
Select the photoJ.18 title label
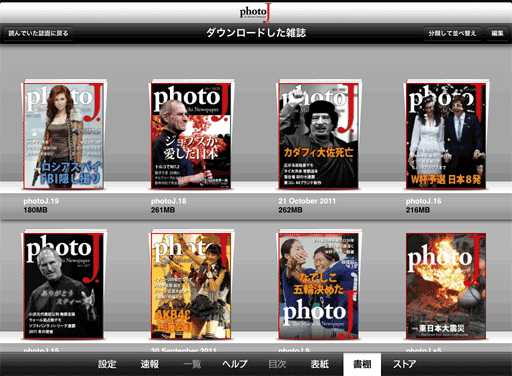[169, 201]
